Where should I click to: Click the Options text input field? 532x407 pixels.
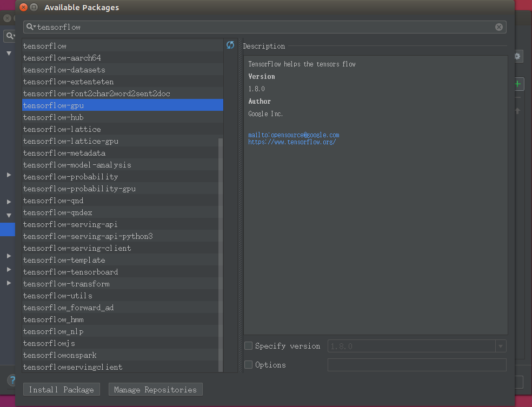416,365
